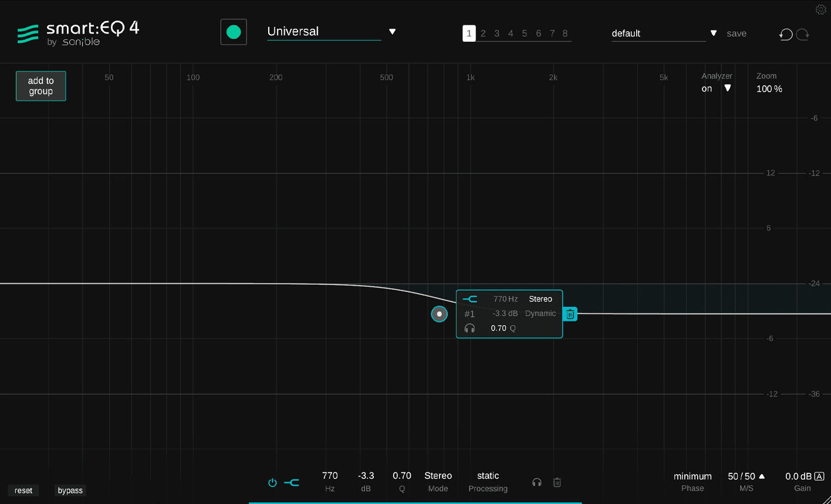
Task: Enable Dynamic processing in band popup
Action: point(540,313)
